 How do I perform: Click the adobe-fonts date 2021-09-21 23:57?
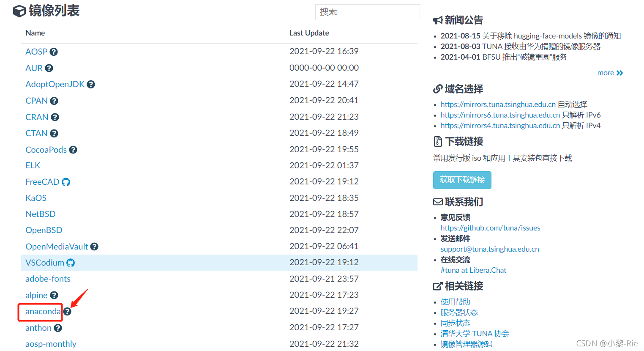(x=324, y=279)
